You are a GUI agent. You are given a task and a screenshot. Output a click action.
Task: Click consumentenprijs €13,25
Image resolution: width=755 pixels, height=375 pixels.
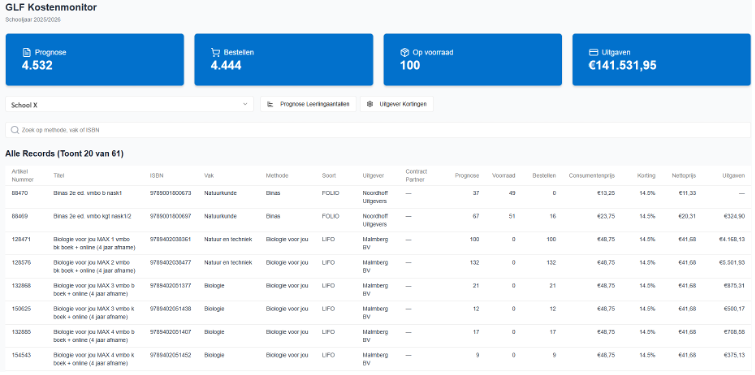pyautogui.click(x=606, y=193)
